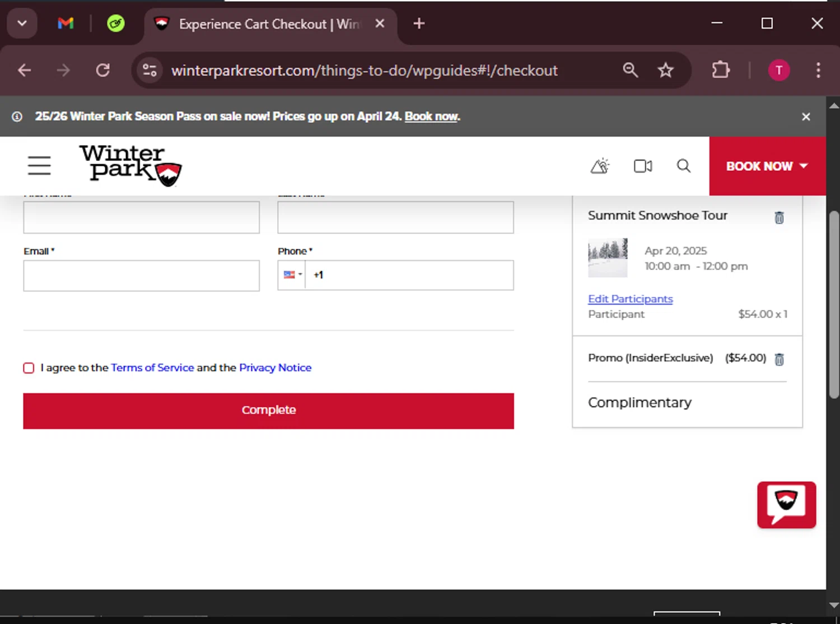Go forward to the next page
Screen dimensions: 840x624
[63, 70]
